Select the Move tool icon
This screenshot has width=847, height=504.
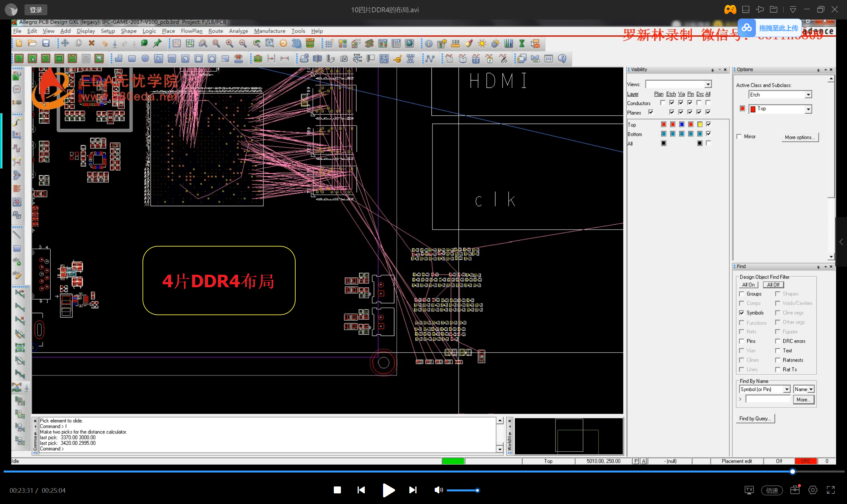pos(65,43)
